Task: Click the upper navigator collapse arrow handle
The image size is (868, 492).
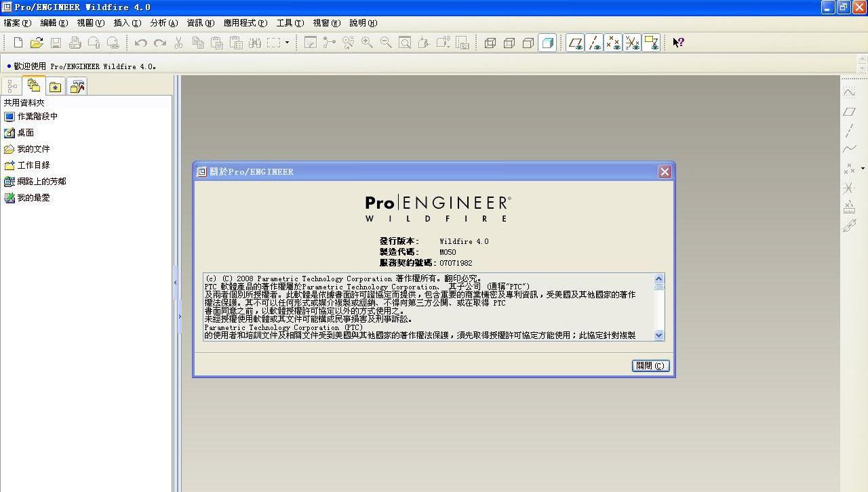Action: (175, 282)
